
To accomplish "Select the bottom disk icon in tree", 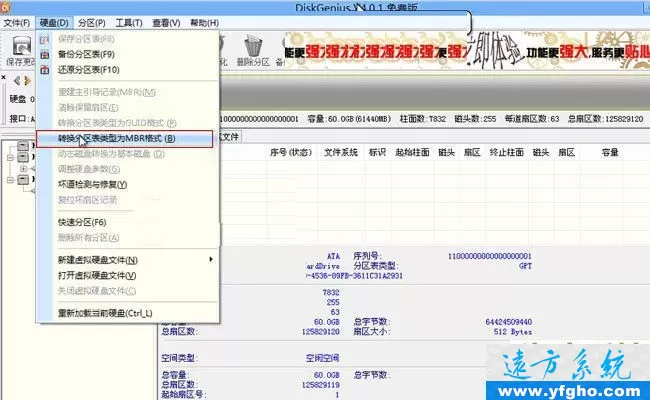I will click(23, 179).
